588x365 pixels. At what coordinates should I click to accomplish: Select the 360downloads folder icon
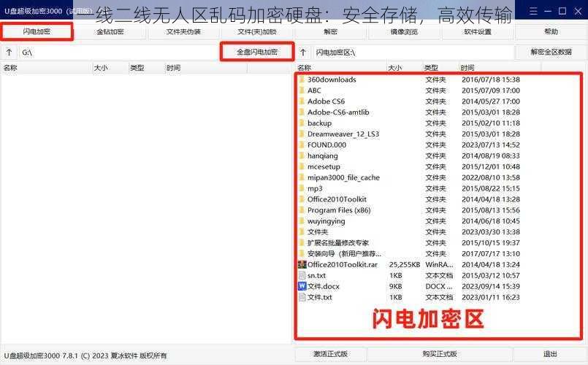point(302,80)
